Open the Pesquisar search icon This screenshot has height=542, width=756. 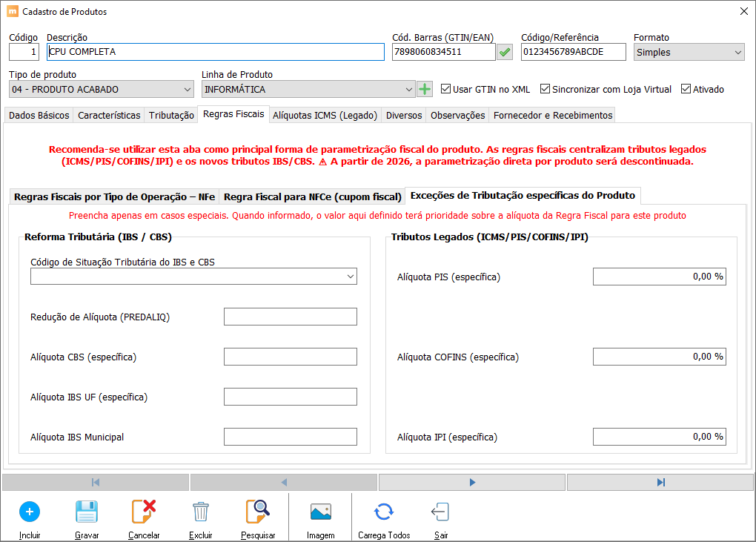[x=258, y=512]
